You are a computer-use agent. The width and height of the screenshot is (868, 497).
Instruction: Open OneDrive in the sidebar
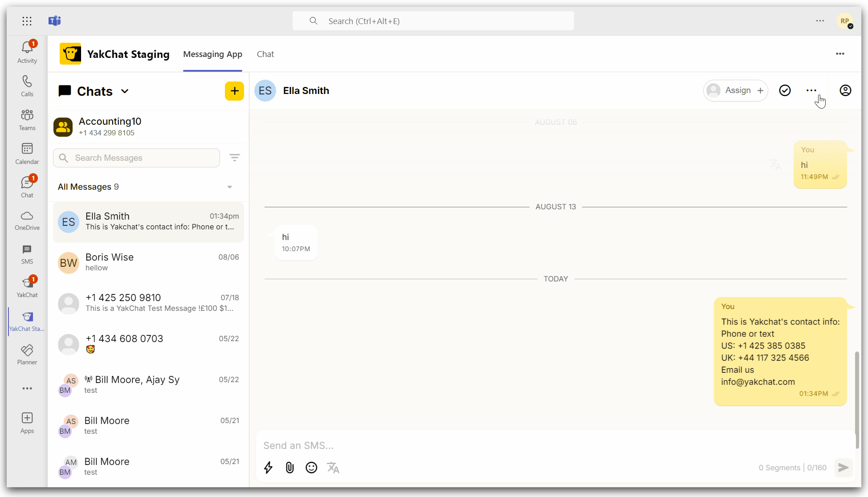27,221
